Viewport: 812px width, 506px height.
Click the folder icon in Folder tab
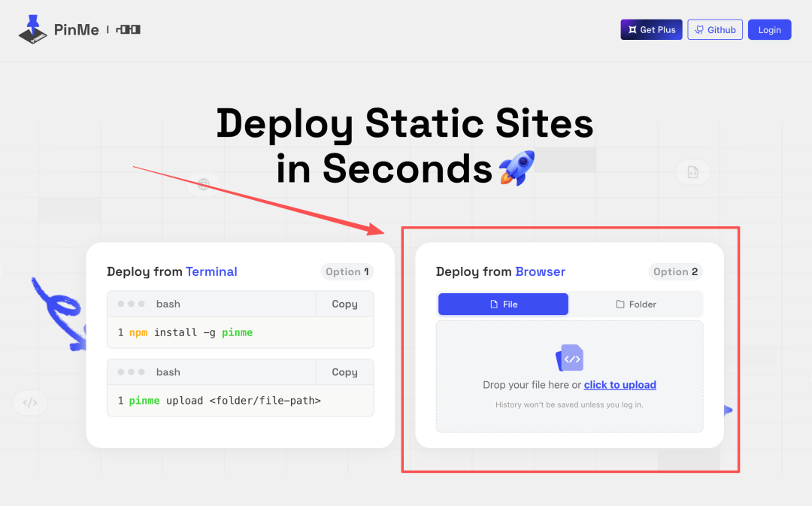620,304
